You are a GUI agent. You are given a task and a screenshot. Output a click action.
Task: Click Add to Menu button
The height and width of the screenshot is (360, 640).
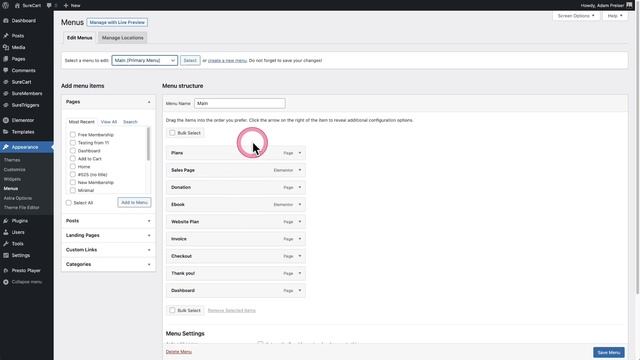[x=134, y=202]
